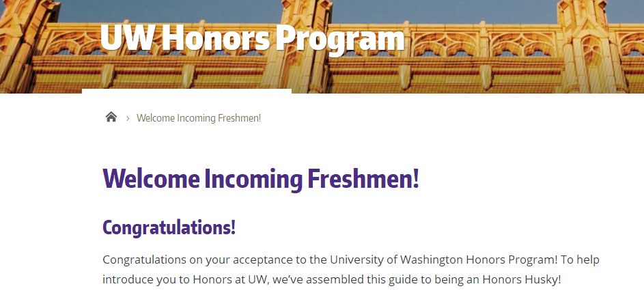This screenshot has width=644, height=308.
Task: Click the white tab strip below the banner
Action: point(187,91)
